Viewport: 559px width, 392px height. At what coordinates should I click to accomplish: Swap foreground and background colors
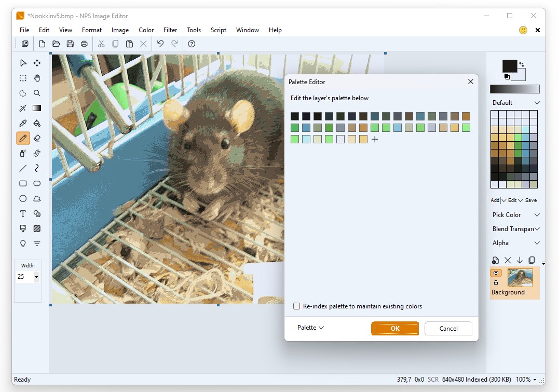point(522,64)
